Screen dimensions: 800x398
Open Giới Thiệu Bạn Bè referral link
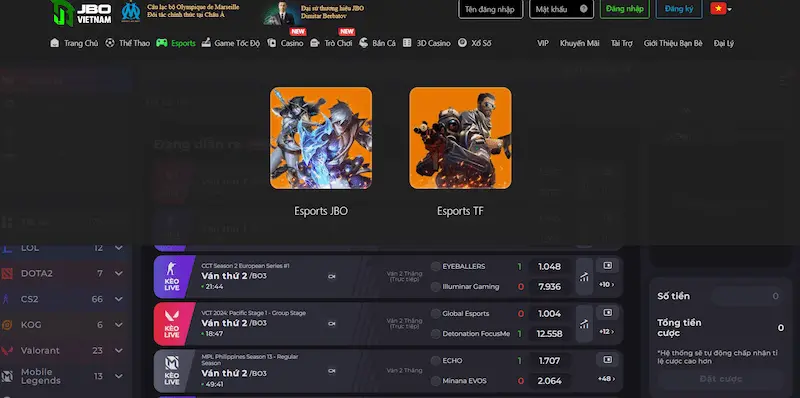click(673, 43)
